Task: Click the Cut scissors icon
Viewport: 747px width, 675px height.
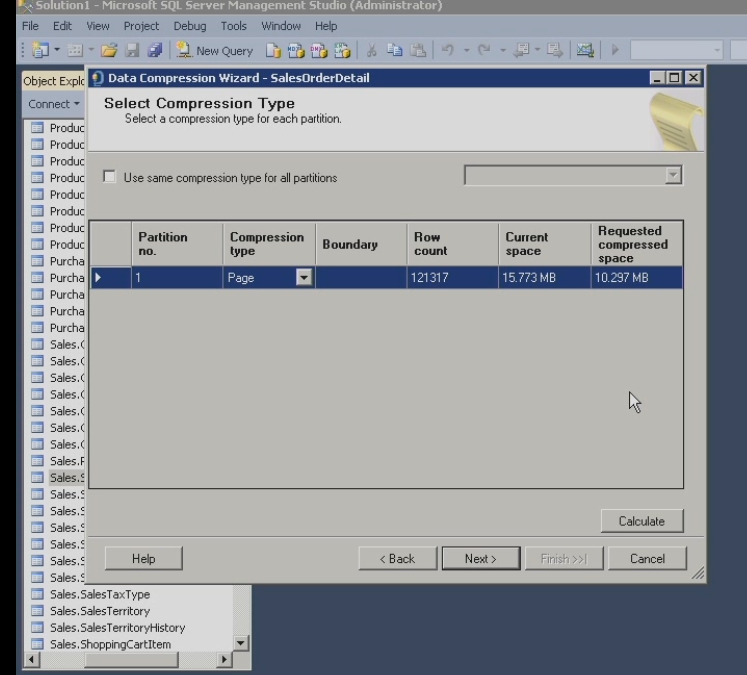Action: point(372,50)
